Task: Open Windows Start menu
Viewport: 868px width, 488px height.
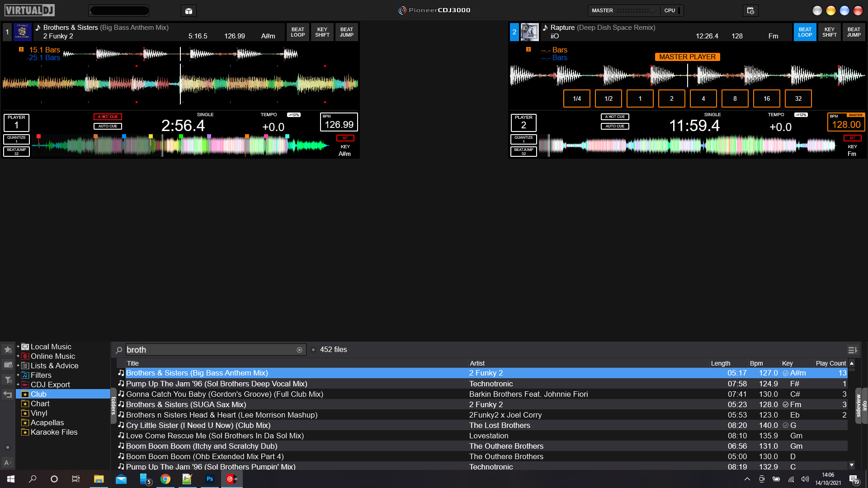Action: (11, 479)
